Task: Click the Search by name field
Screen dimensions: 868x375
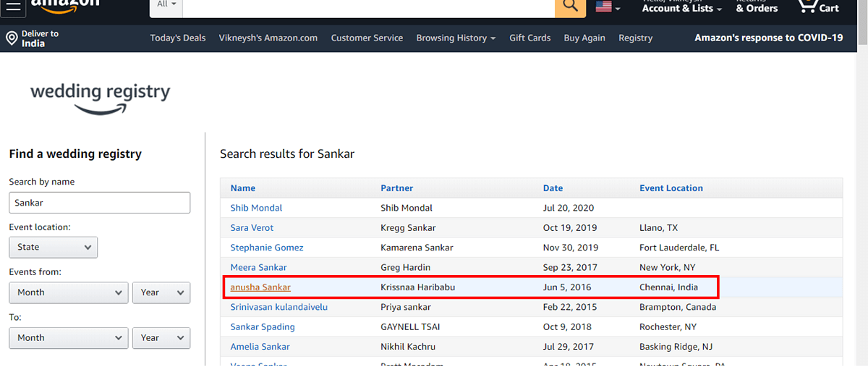Action: [x=100, y=203]
